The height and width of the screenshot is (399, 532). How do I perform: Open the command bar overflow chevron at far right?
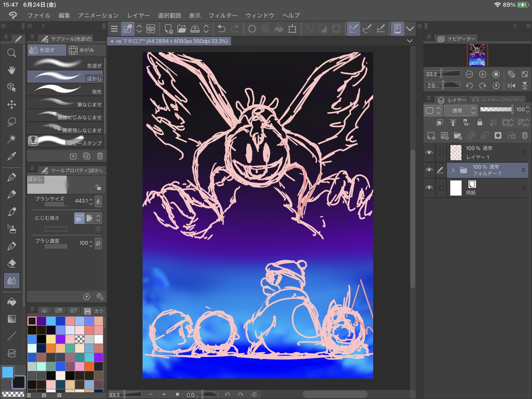pos(410,29)
